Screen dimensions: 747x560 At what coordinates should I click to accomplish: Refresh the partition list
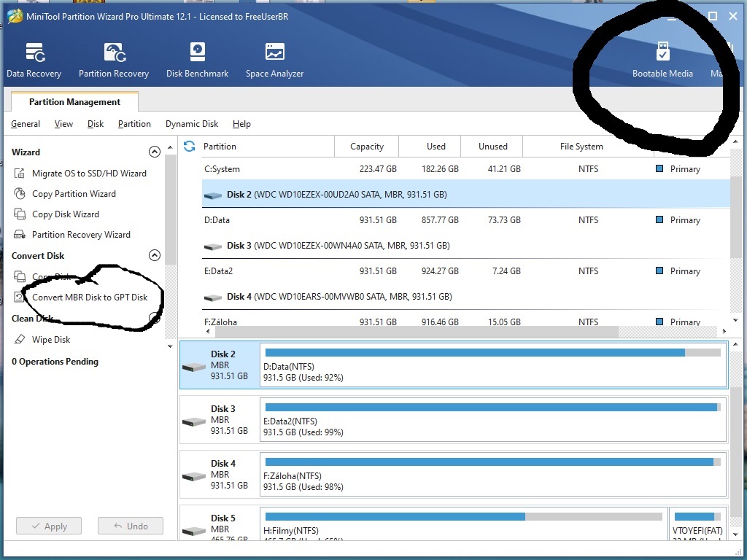189,146
